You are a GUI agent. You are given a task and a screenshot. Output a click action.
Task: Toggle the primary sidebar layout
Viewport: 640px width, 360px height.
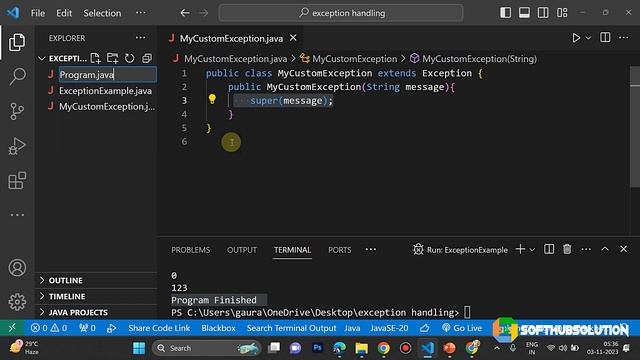(505, 13)
